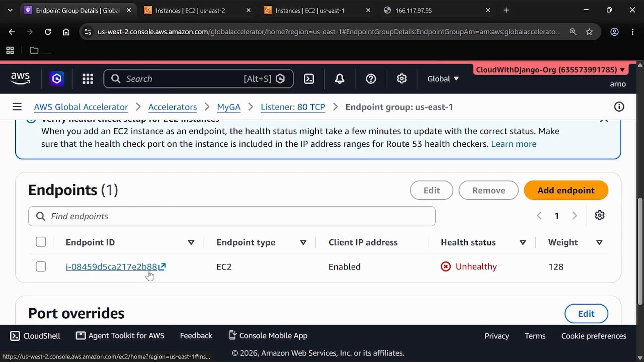Screen dimensions: 644x362
Task: Open CloudWithDjango-Org account dropdown
Action: pos(550,70)
